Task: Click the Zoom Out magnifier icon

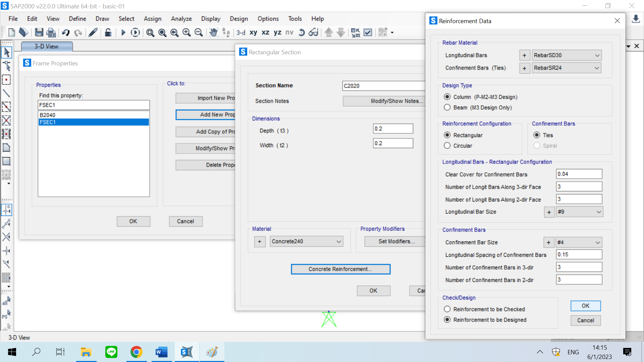Action: [x=199, y=33]
